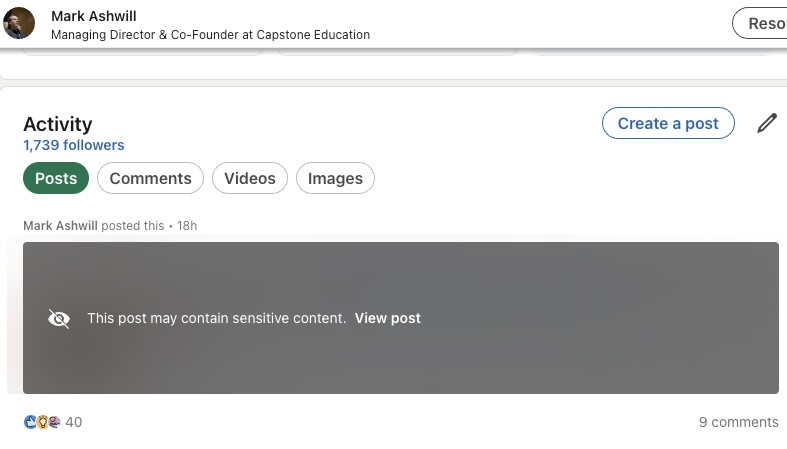Open the 9 comments link
Viewport: 787px width, 449px height.
pyautogui.click(x=738, y=422)
